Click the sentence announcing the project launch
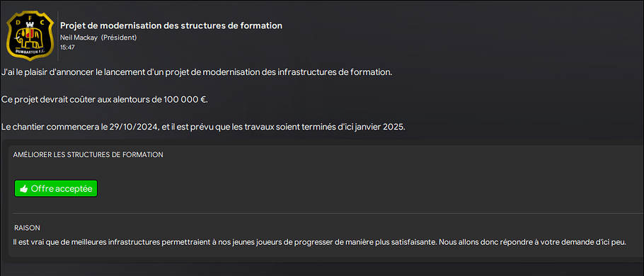The image size is (644, 276). click(x=197, y=72)
